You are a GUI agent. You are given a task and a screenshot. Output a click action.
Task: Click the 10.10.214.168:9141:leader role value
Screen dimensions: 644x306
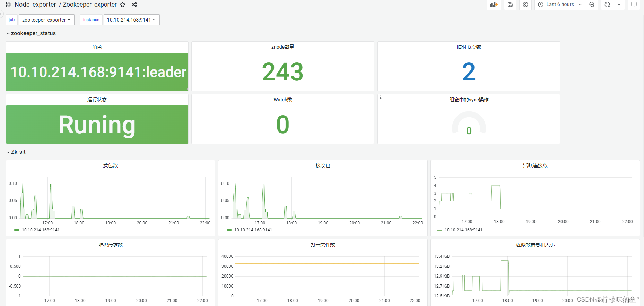point(98,72)
